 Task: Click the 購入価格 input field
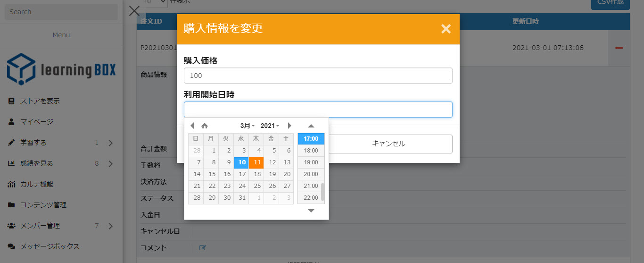(x=318, y=76)
